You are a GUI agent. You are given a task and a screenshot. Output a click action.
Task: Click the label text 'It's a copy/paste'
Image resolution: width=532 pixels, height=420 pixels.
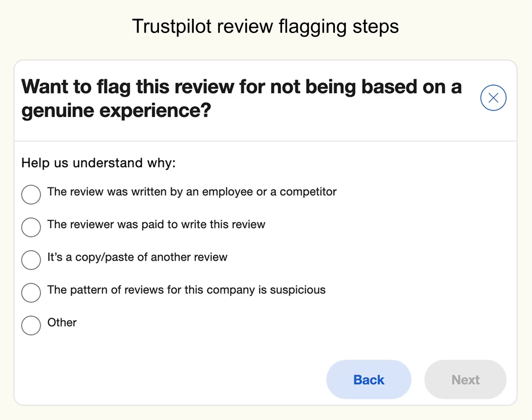[137, 257]
